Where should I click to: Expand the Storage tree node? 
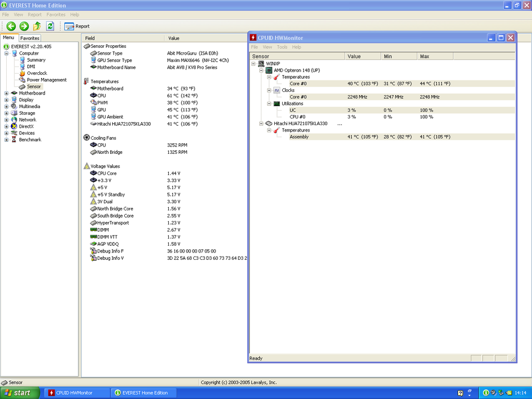coord(7,113)
